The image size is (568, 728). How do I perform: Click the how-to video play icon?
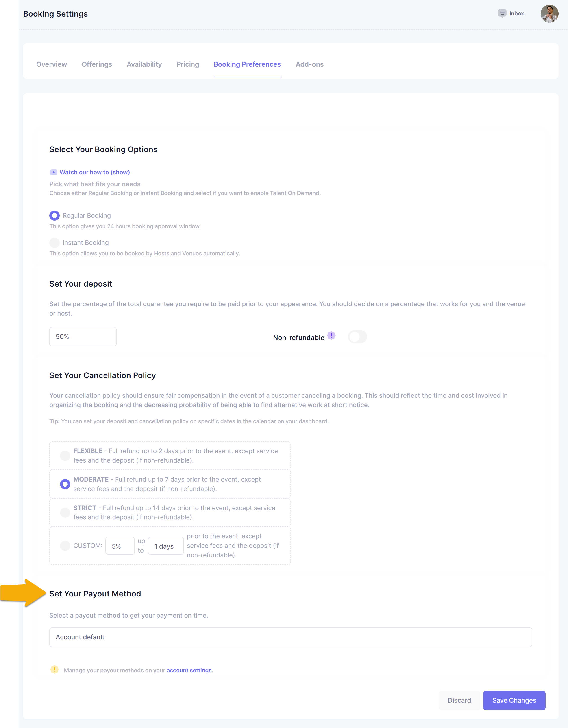53,172
